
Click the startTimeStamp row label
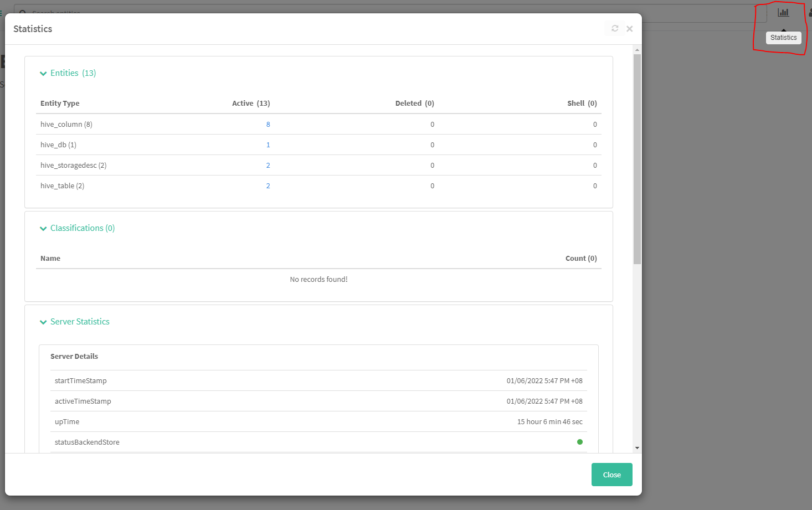pos(81,380)
